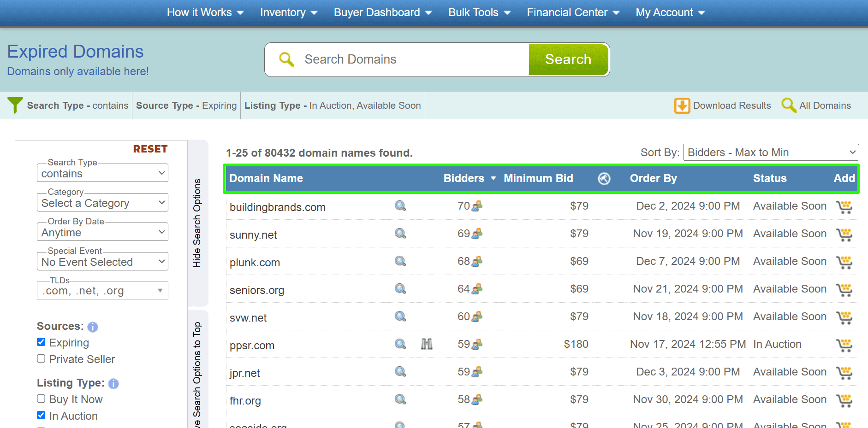Click the binoculars watch icon beside ppsr.com

[427, 344]
